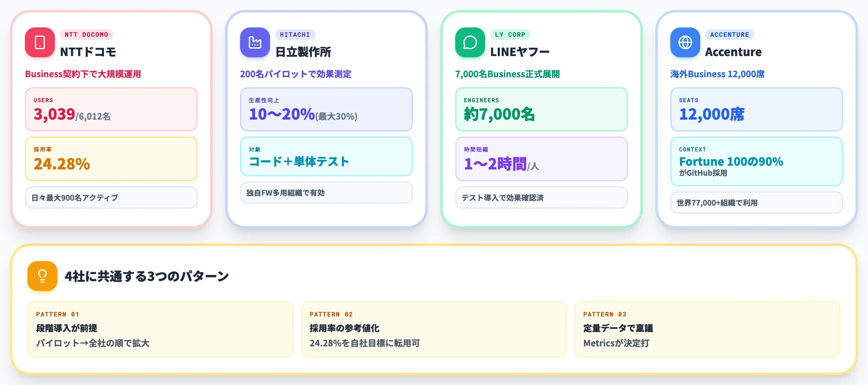Click the 定量データで稟議 title
The height and width of the screenshot is (385, 868).
pos(618,328)
